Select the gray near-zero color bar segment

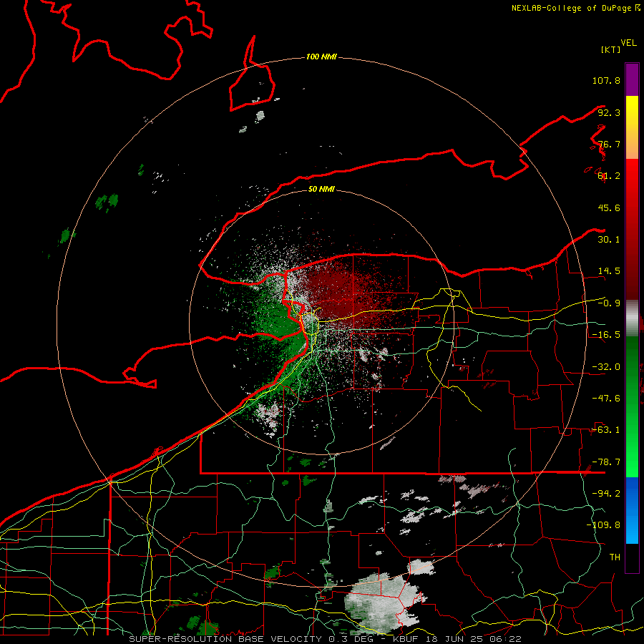click(x=632, y=318)
